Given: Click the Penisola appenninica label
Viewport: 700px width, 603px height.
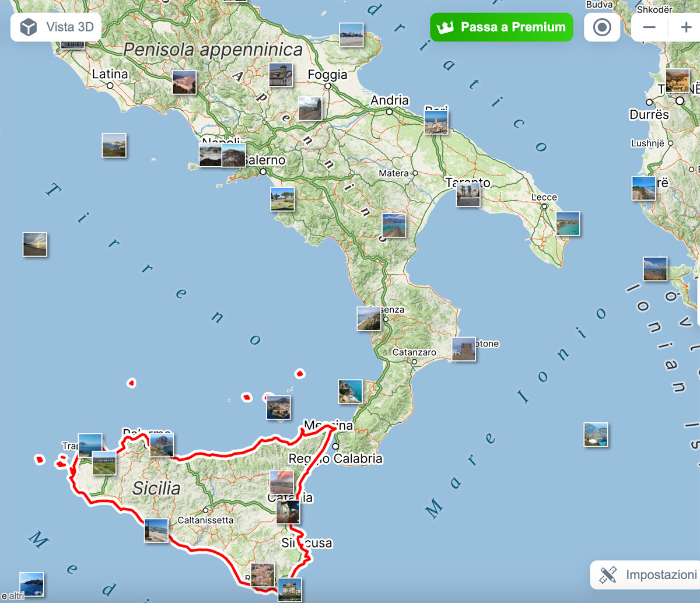Looking at the screenshot, I should (213, 50).
